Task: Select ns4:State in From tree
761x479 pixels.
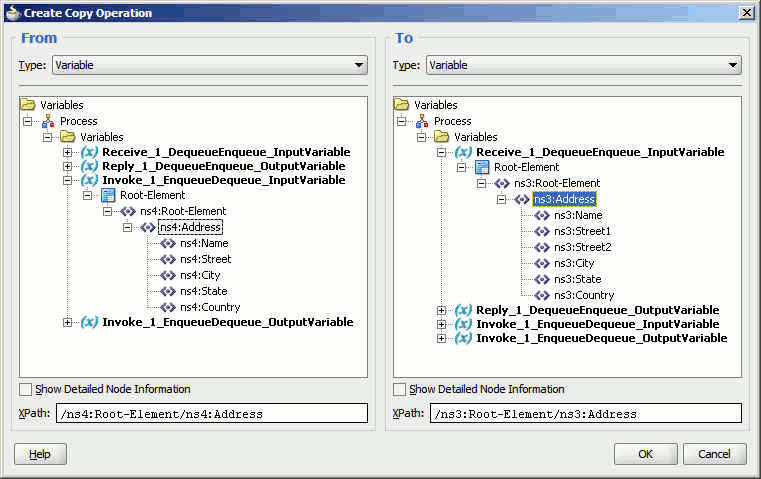Action: click(204, 291)
